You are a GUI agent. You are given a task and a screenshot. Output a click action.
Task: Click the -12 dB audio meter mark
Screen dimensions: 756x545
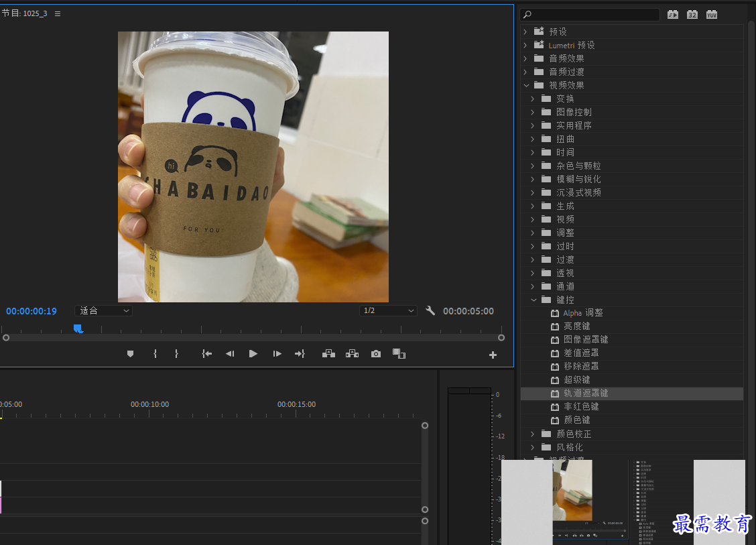click(501, 436)
